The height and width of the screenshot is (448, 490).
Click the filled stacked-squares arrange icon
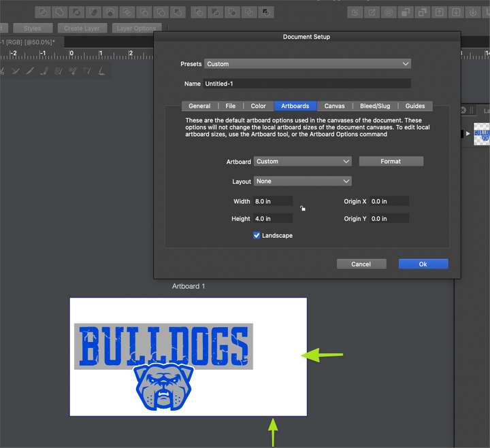click(406, 12)
